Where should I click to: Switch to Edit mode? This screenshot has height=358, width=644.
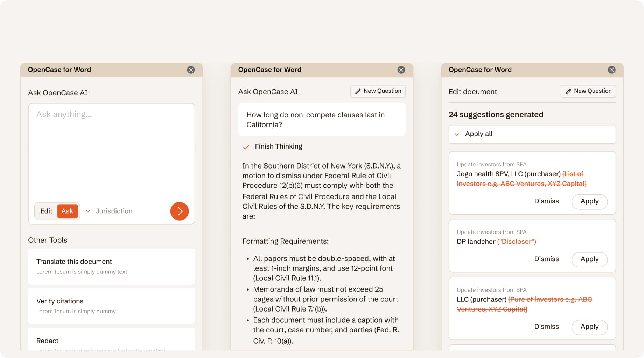pyautogui.click(x=46, y=211)
